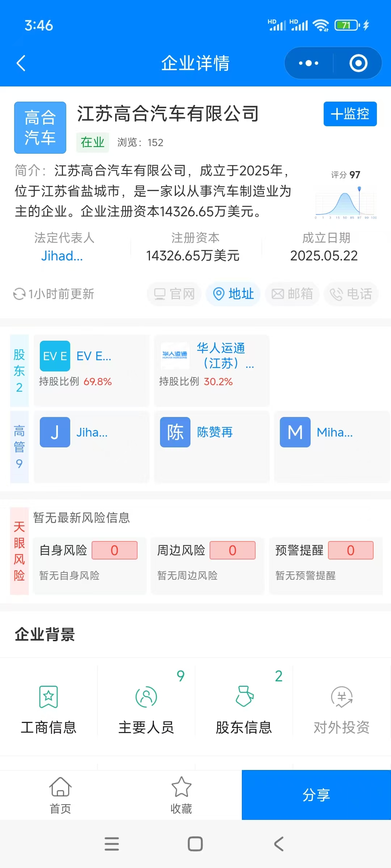Tap registered capital 14326.65万美元 value
391x868 pixels.
coord(193,256)
